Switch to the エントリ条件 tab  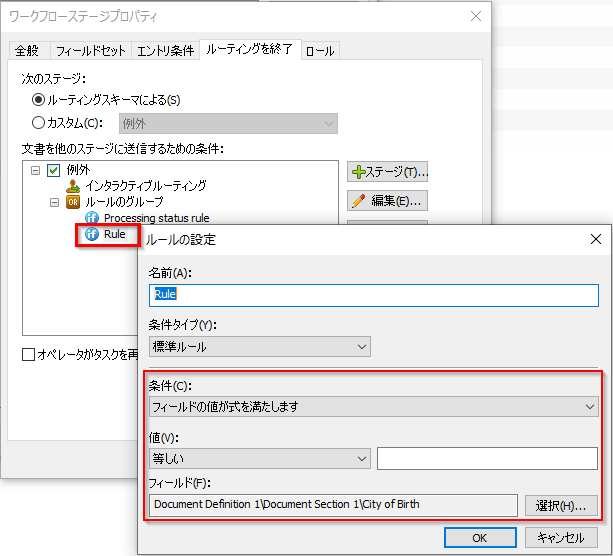point(165,51)
